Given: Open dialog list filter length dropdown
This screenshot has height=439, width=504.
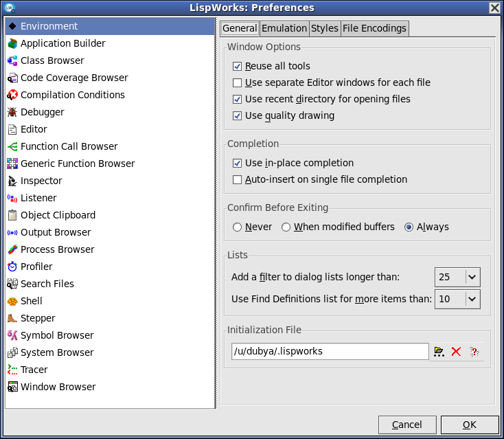Looking at the screenshot, I should (x=472, y=277).
